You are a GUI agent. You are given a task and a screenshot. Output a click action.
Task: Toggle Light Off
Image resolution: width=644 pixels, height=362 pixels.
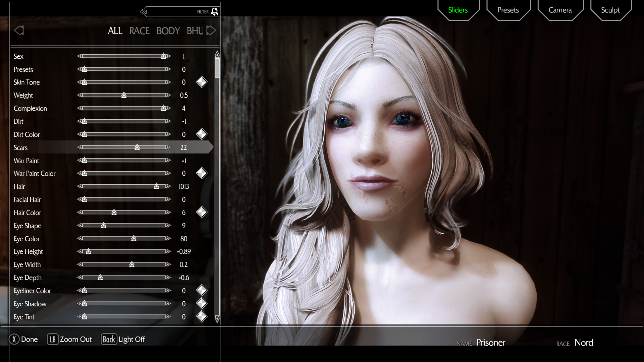click(131, 340)
